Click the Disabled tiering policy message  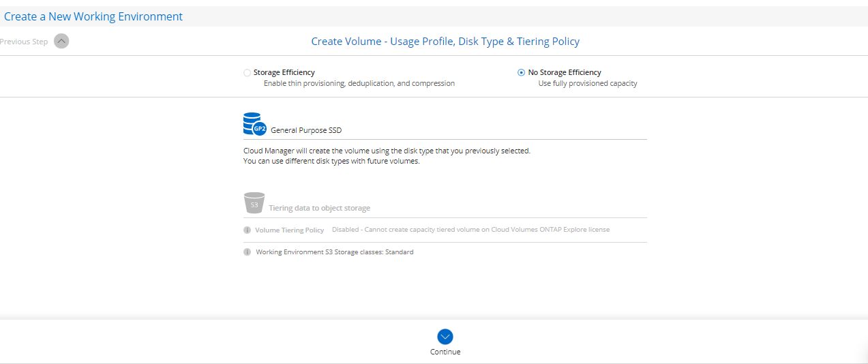click(470, 230)
